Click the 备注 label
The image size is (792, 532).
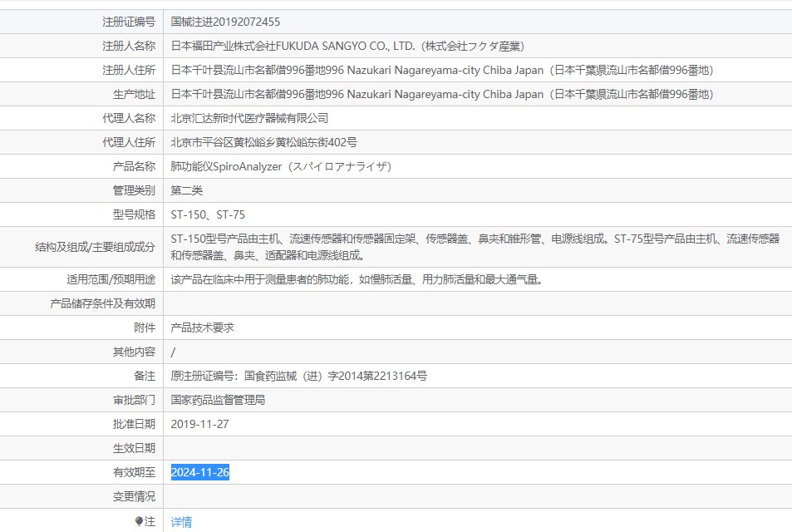[145, 376]
